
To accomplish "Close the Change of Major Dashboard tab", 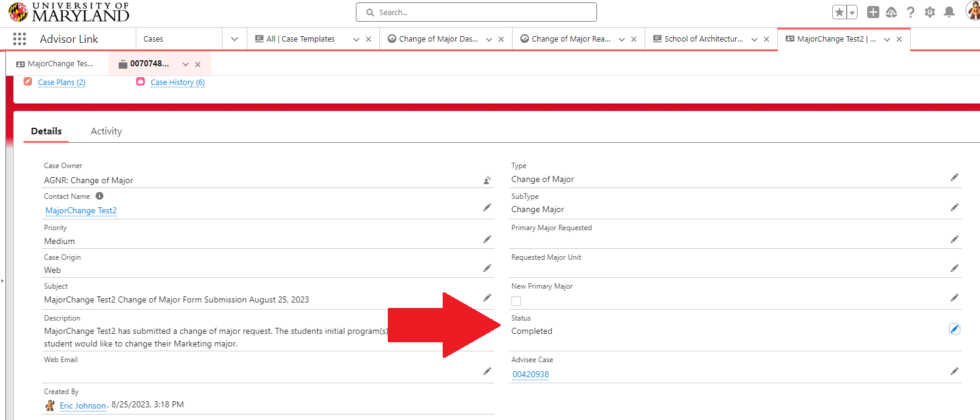I will pos(501,39).
